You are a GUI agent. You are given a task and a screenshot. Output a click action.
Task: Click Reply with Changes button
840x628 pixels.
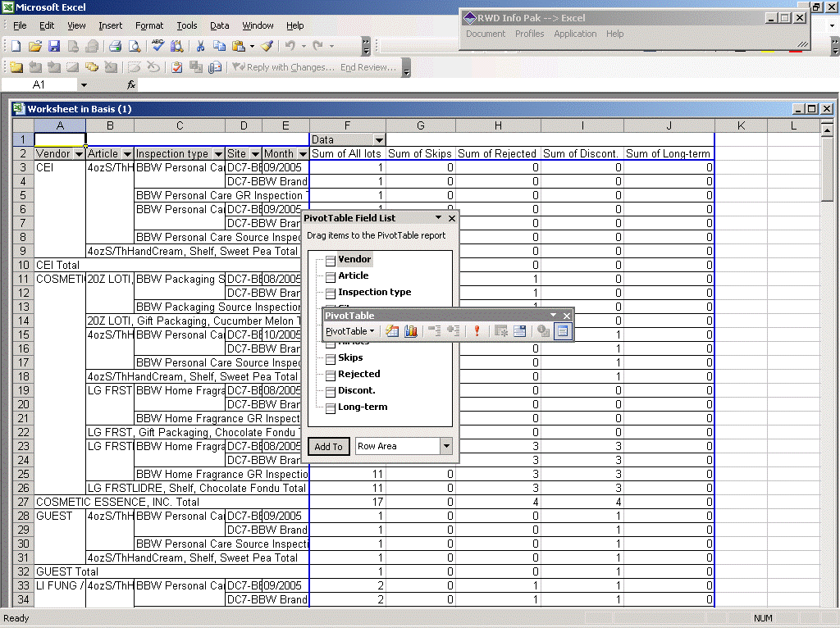tap(284, 67)
